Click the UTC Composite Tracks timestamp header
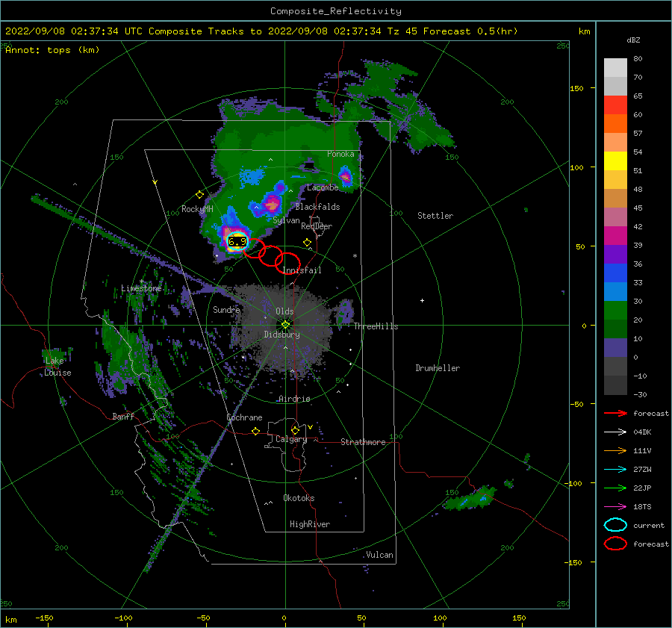The image size is (672, 628). point(261,31)
